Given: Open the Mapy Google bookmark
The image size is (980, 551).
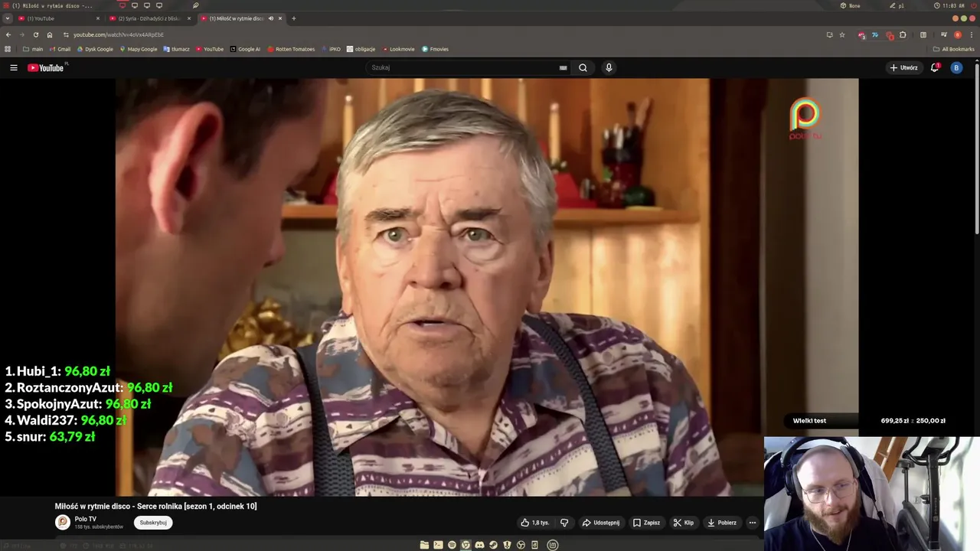Looking at the screenshot, I should pos(139,49).
